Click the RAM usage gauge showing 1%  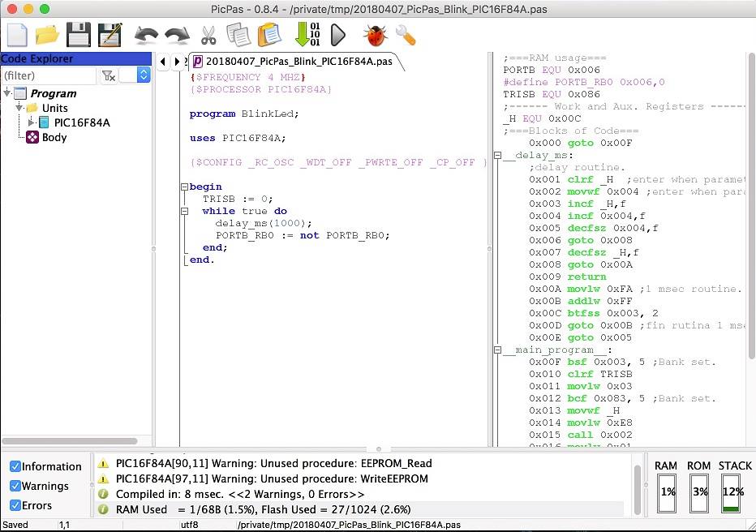pos(667,492)
